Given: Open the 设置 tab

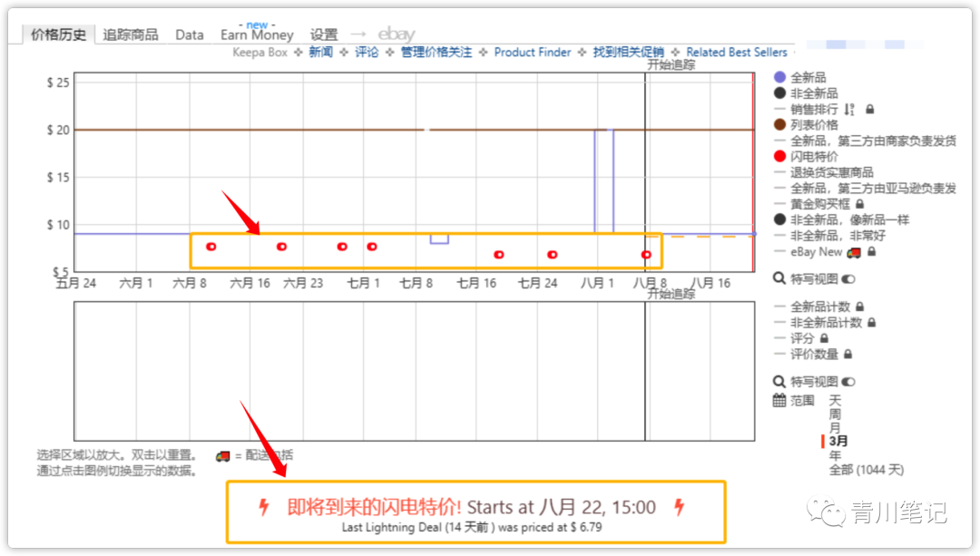Looking at the screenshot, I should coord(324,35).
